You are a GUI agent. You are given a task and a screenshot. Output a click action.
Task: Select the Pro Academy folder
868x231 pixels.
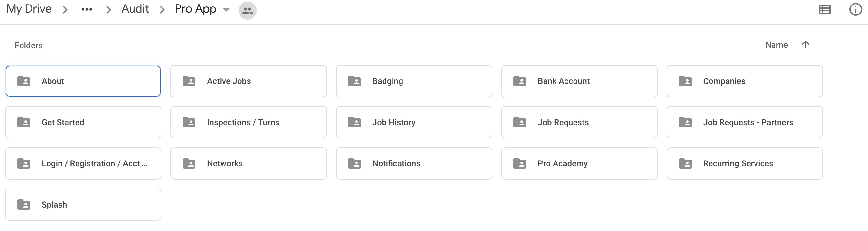coord(579,163)
